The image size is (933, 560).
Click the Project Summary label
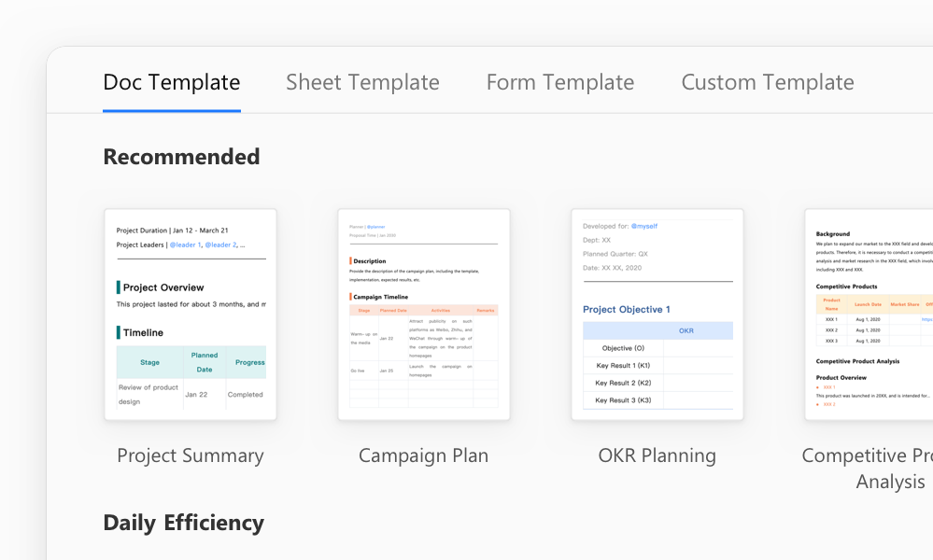[191, 456]
